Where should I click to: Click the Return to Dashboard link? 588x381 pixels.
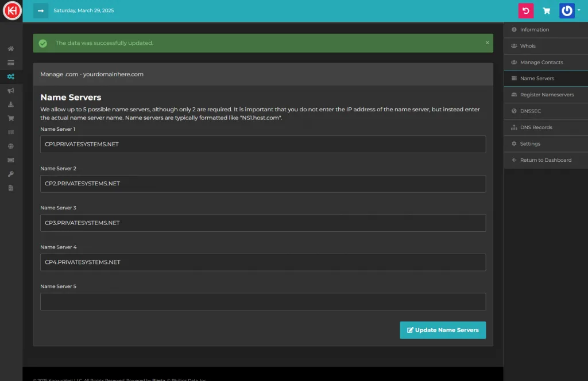(545, 160)
